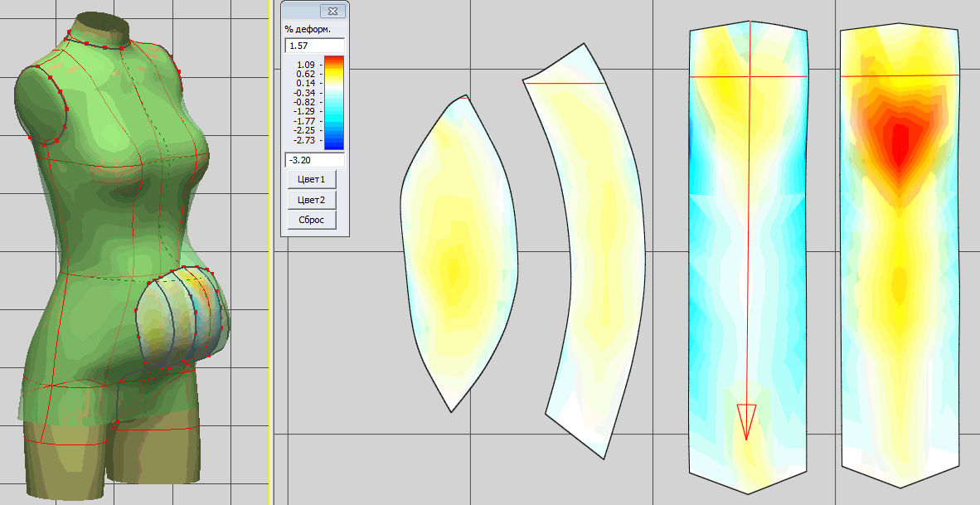Click the red horizontal line on the rightmost piece
This screenshot has height=505, width=980.
click(900, 75)
